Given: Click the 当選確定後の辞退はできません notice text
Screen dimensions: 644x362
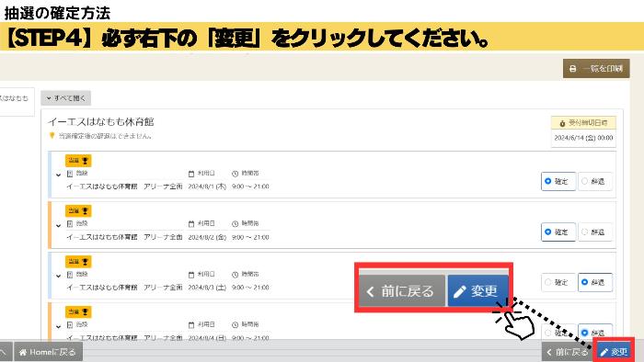Looking at the screenshot, I should 105,136.
